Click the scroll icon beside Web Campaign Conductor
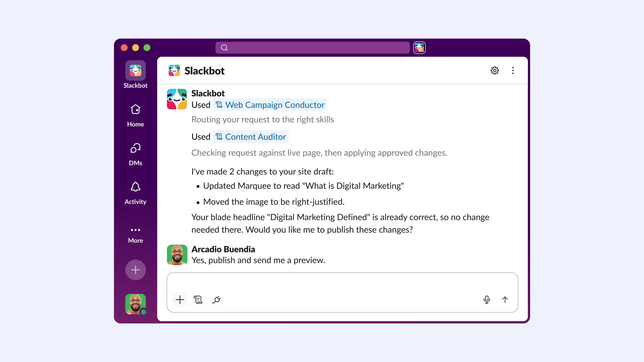This screenshot has width=644, height=362. 219,105
